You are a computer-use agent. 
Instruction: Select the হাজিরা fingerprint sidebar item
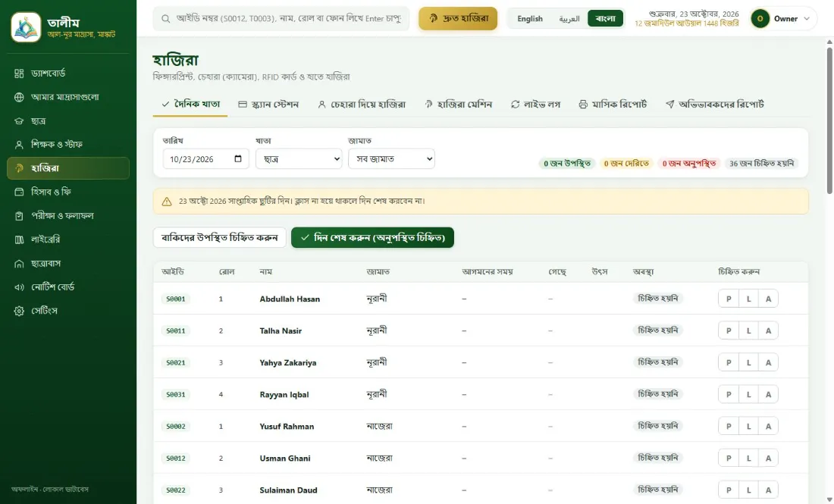68,168
